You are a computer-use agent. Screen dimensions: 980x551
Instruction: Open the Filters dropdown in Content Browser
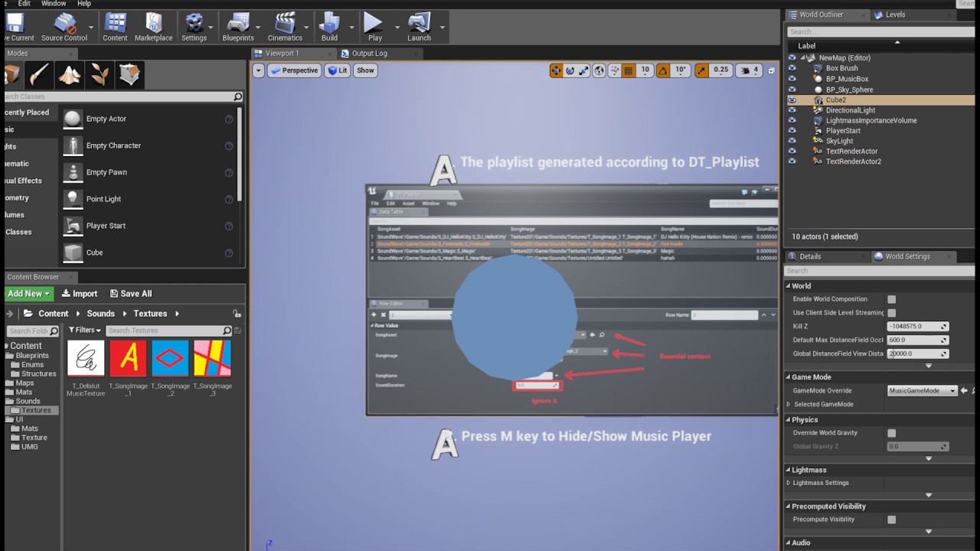tap(85, 331)
